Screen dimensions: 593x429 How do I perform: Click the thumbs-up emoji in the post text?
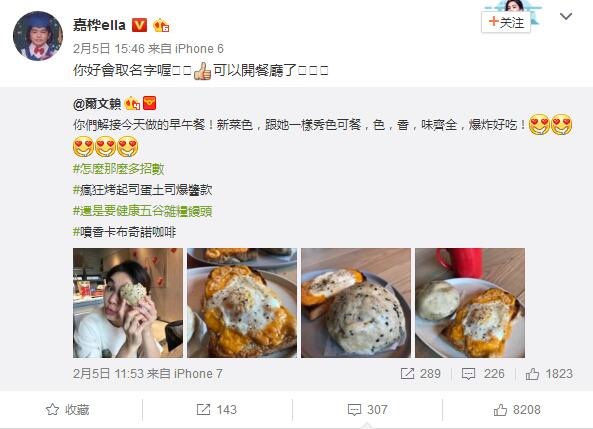pyautogui.click(x=202, y=71)
